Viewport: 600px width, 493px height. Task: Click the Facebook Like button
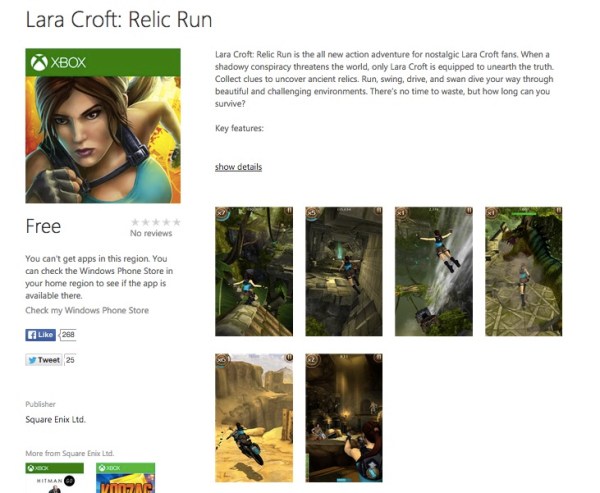(x=41, y=335)
